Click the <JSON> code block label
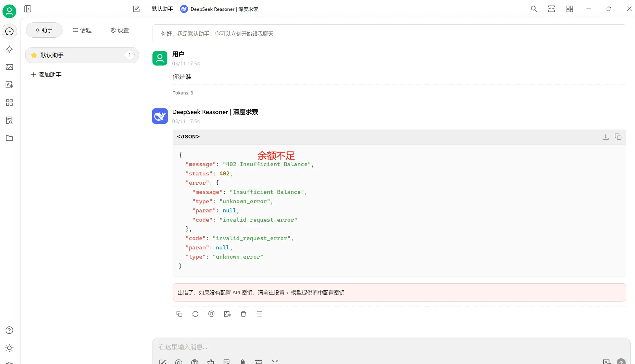This screenshot has height=364, width=635. point(188,136)
